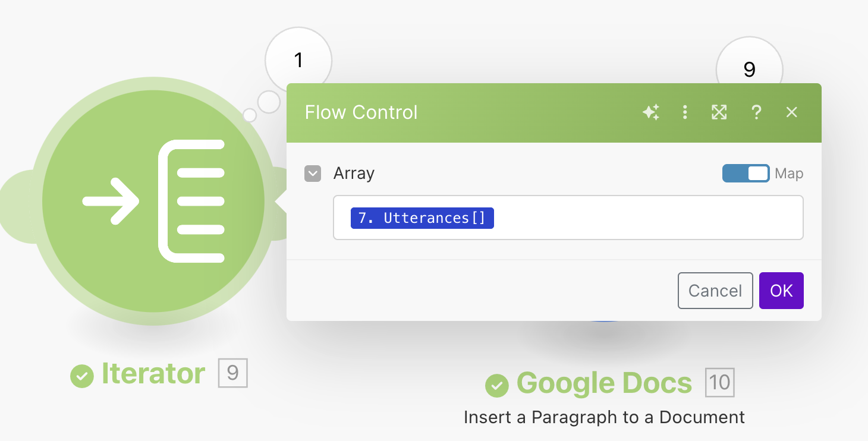Click the Google Docs success checkmark badge
The width and height of the screenshot is (868, 441).
click(498, 386)
